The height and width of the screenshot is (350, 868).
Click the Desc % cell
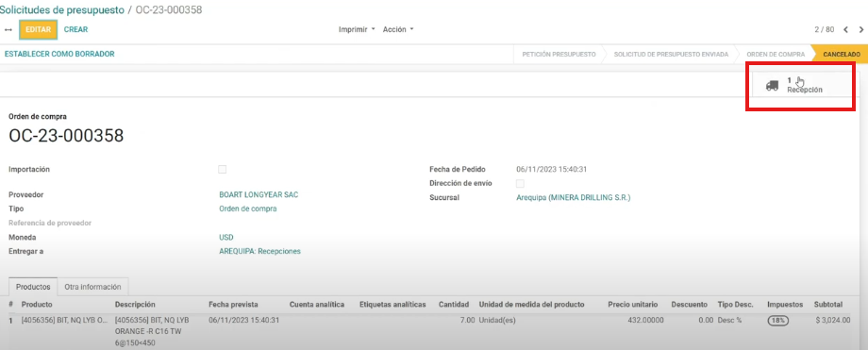(729, 320)
